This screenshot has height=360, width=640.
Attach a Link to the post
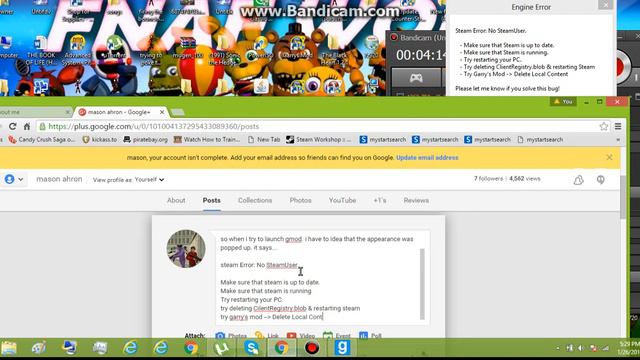click(x=267, y=336)
